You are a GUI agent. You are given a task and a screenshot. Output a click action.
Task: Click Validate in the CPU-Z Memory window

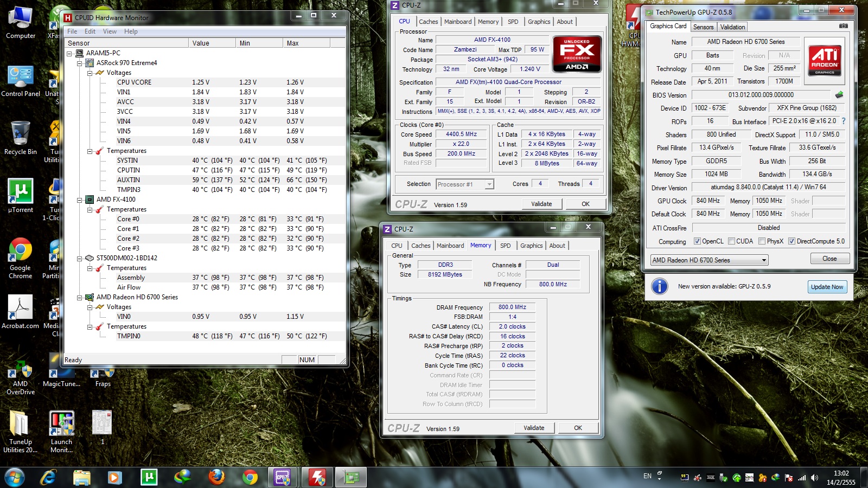(534, 428)
